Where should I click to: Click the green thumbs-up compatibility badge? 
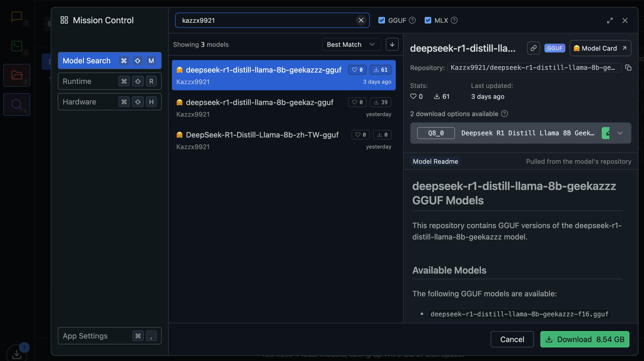[606, 133]
